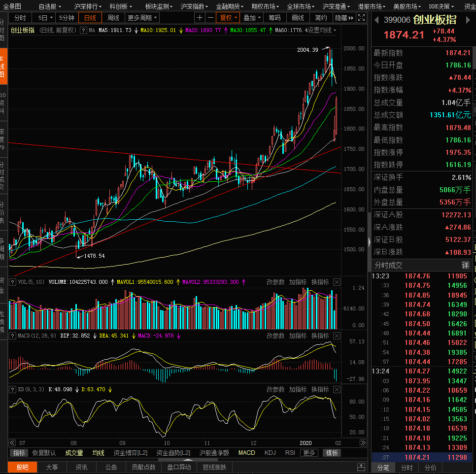Click 1478.54 low price label on chart
Viewport: 476px width, 474px height.
(x=95, y=256)
